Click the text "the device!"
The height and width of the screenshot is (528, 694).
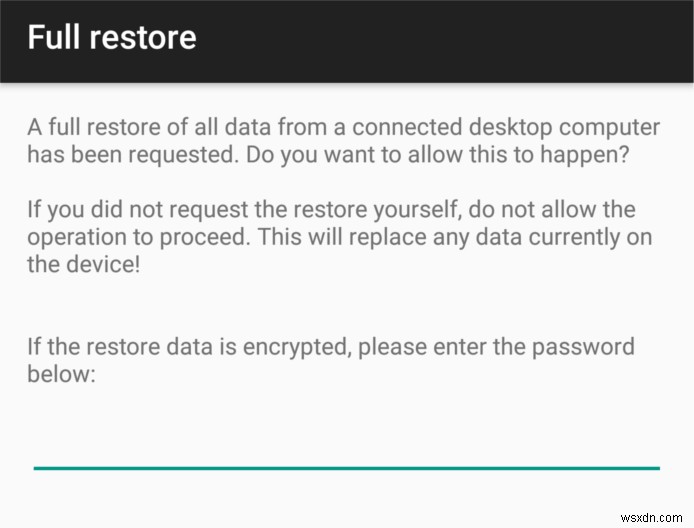point(83,265)
